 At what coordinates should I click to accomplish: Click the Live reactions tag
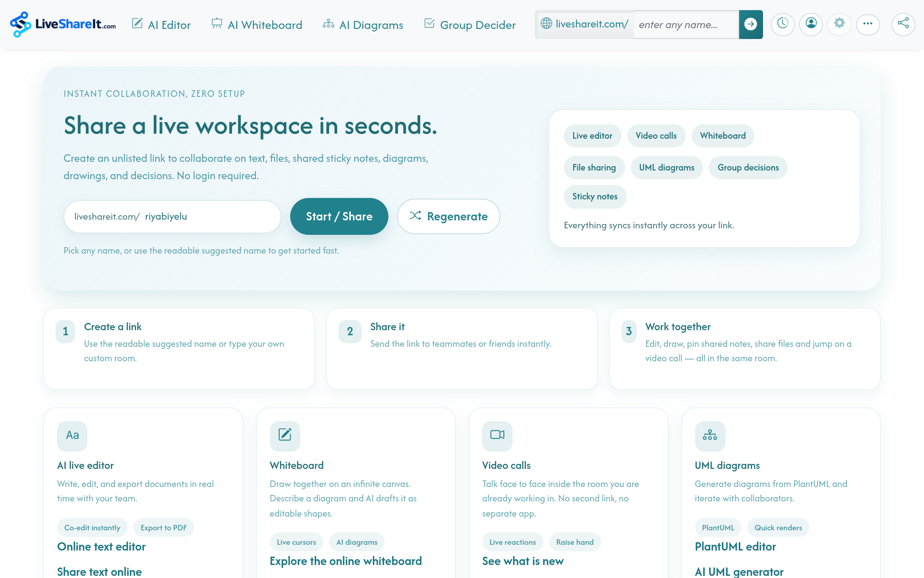click(x=513, y=542)
